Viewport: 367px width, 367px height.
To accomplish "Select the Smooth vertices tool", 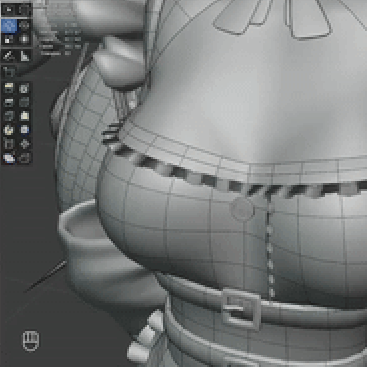I will click(24, 130).
